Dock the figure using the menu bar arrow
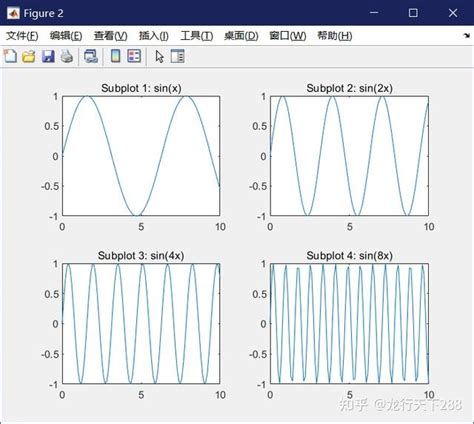 coord(467,36)
